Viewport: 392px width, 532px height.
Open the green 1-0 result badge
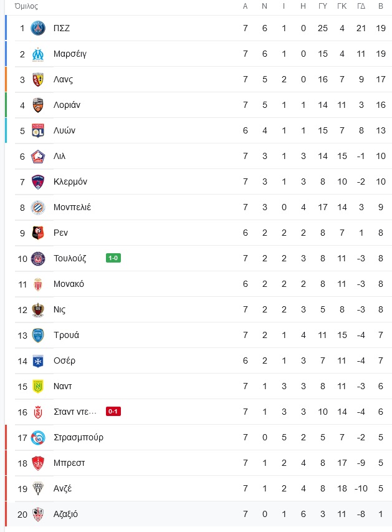coord(113,258)
